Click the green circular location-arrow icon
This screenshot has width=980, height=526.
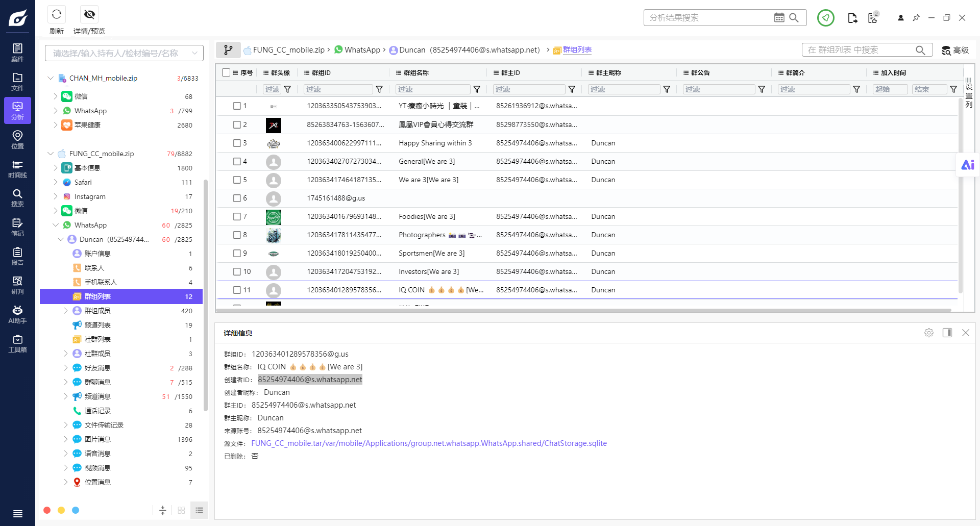[825, 18]
